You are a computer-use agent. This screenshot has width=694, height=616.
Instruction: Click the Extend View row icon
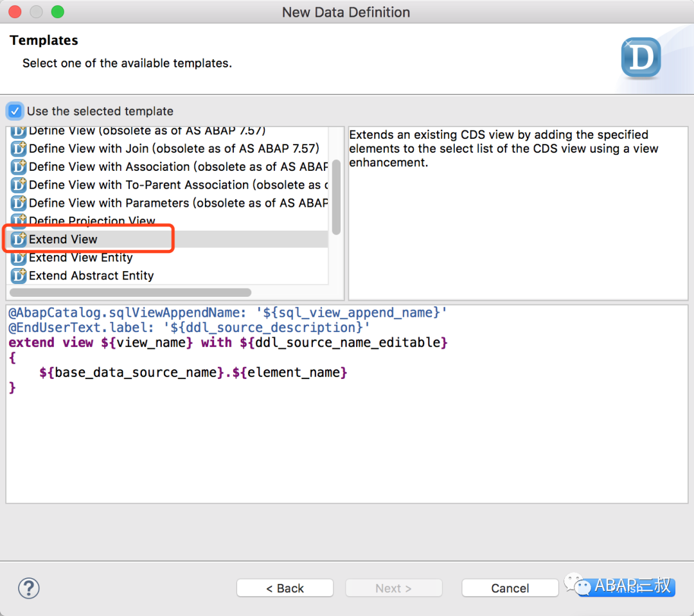[19, 239]
